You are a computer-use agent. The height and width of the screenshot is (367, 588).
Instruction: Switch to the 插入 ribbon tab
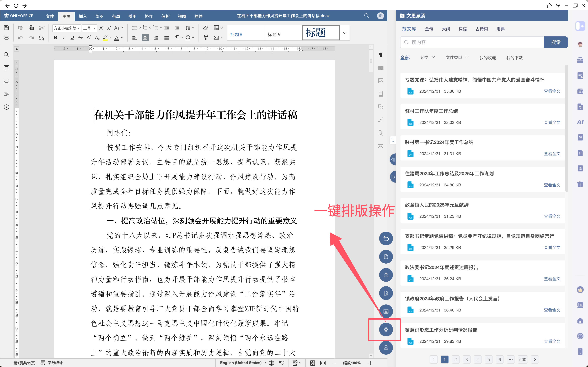point(83,16)
